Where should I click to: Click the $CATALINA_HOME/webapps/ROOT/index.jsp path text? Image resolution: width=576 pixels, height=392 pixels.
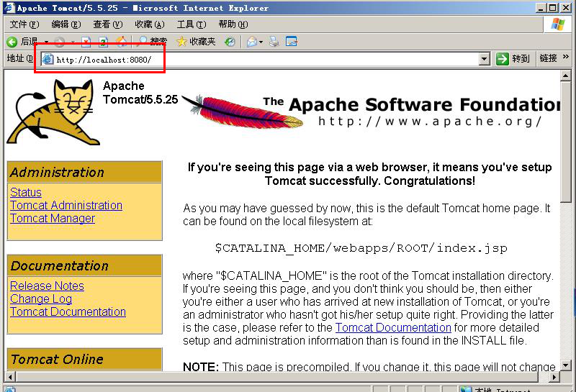click(361, 248)
